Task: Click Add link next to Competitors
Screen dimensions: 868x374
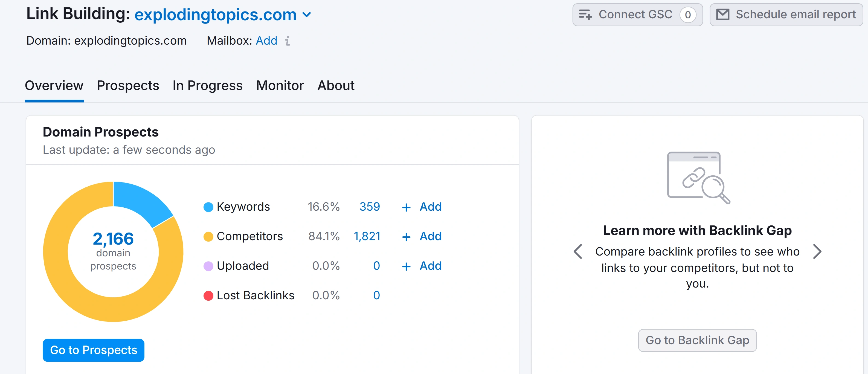Action: 430,236
